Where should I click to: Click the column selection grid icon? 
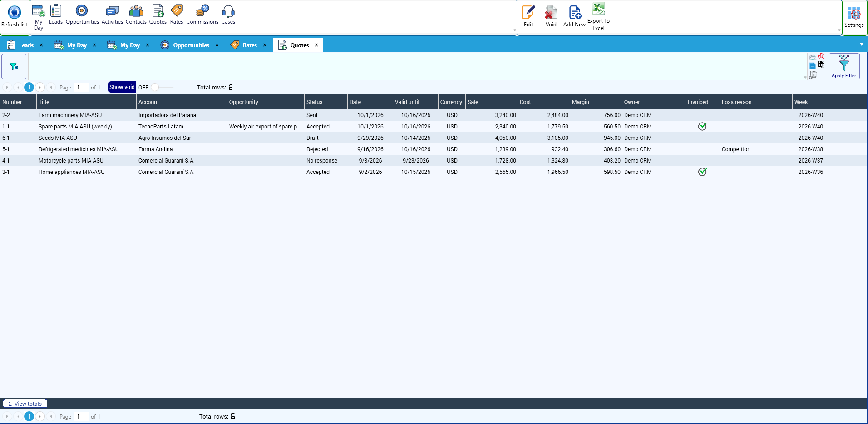tap(821, 65)
